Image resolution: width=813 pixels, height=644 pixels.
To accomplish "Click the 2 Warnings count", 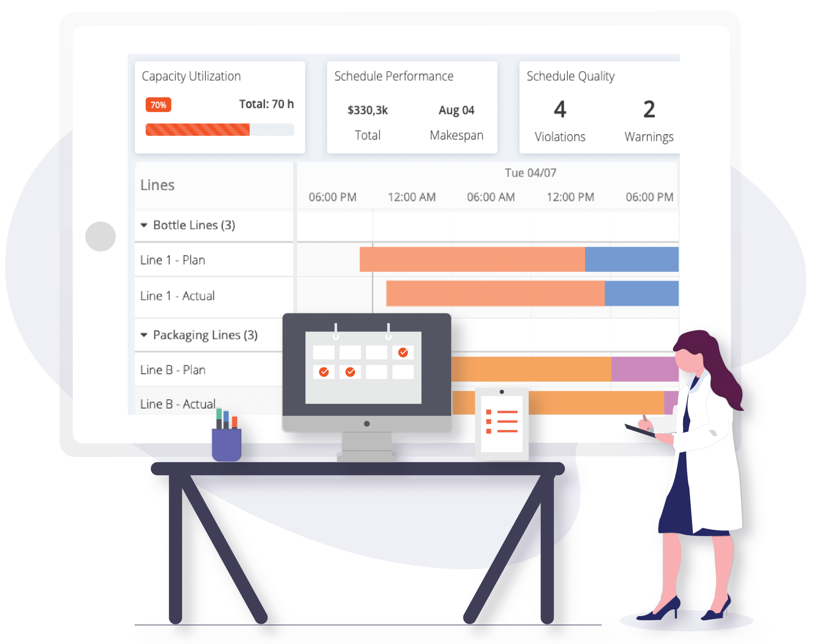I will tap(649, 109).
